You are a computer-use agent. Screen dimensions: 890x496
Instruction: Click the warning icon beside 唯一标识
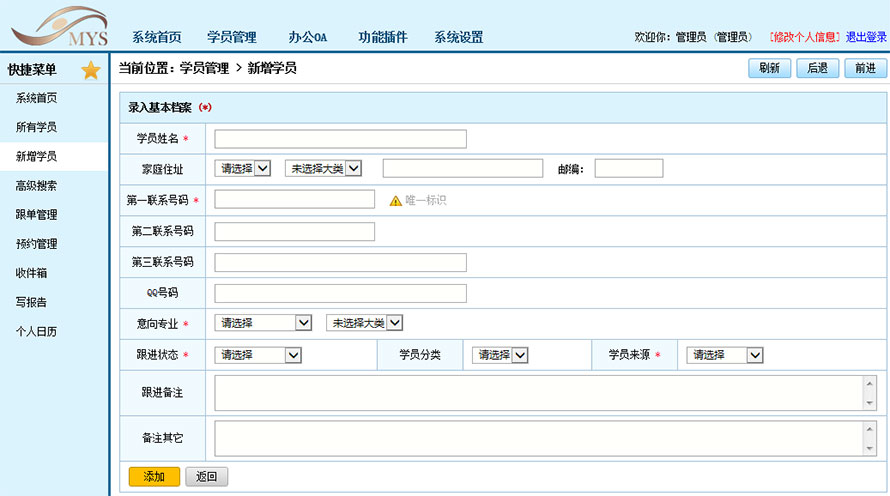395,200
